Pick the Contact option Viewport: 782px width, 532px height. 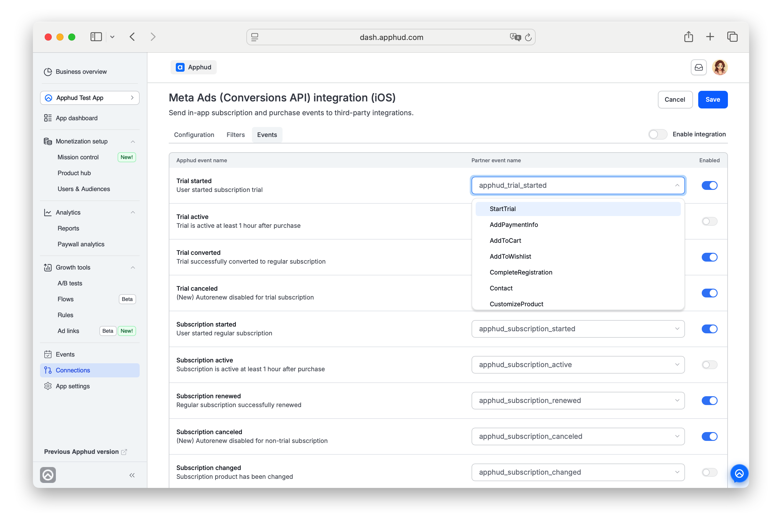click(578, 288)
